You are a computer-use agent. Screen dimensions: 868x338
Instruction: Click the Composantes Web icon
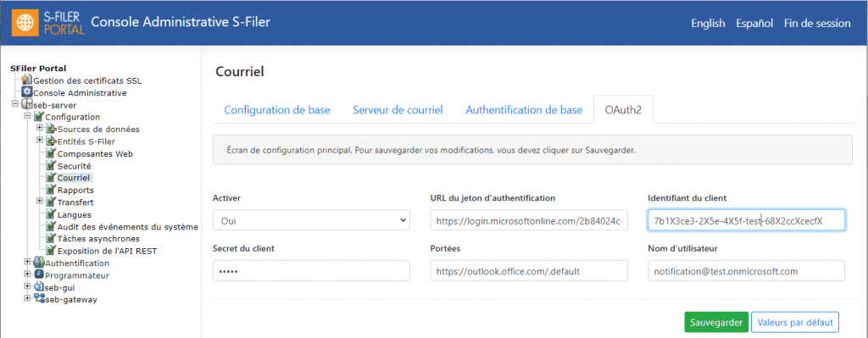51,153
